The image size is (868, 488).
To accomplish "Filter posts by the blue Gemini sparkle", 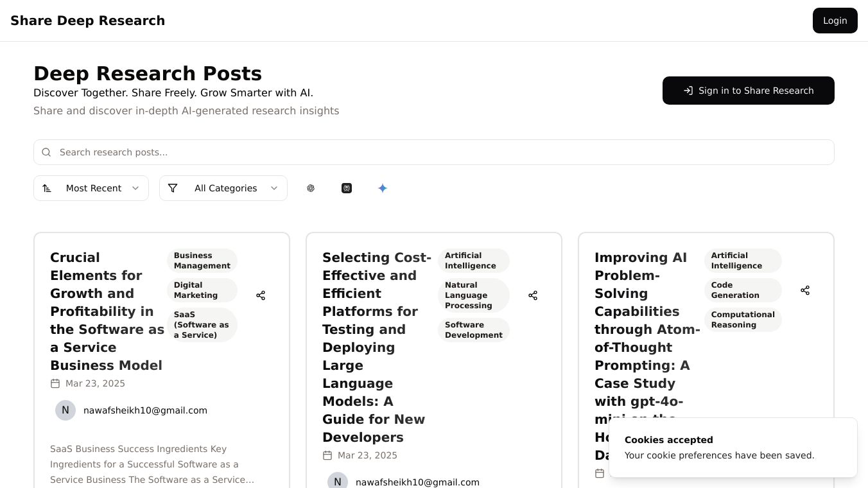I will pyautogui.click(x=383, y=188).
